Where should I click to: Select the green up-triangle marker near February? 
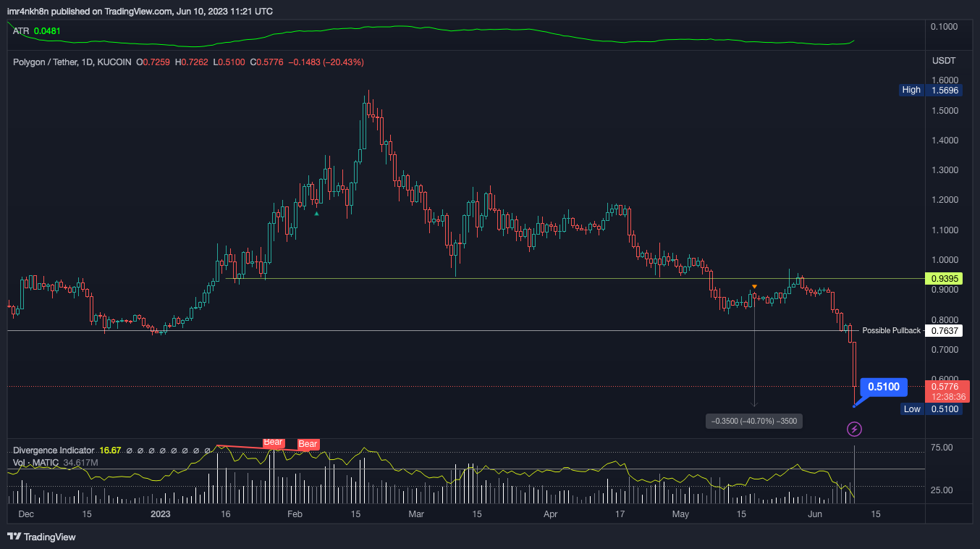(316, 213)
